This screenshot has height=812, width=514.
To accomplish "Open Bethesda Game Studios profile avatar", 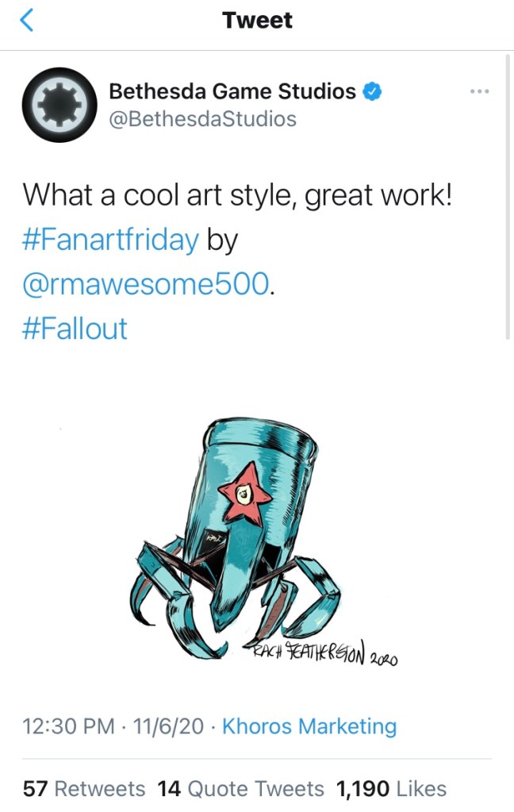I will pos(59,105).
